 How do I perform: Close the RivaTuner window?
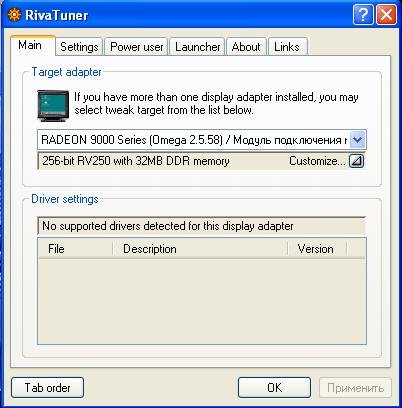pyautogui.click(x=386, y=15)
